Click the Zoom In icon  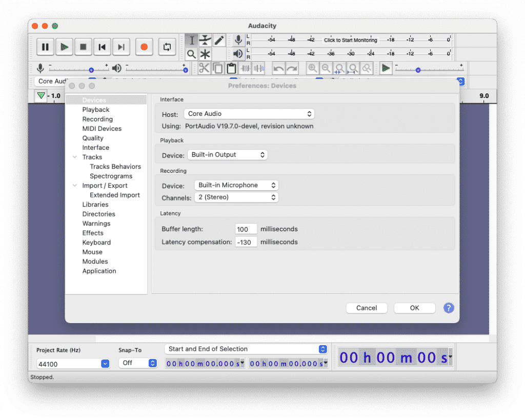coord(312,68)
